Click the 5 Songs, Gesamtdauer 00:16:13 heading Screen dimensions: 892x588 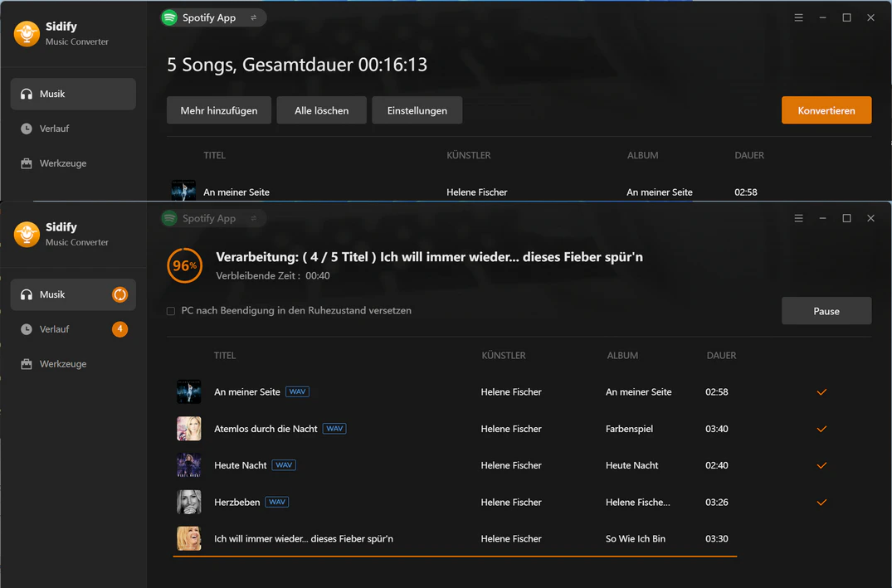297,65
